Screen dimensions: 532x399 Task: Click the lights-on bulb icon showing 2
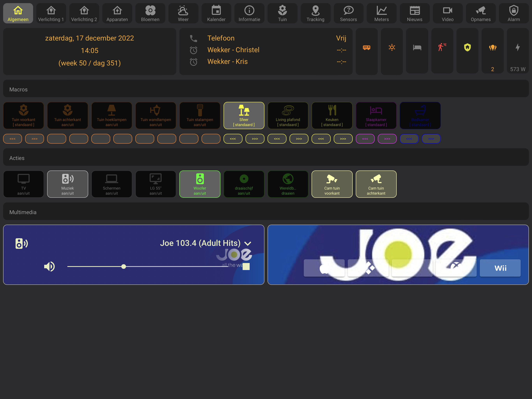tap(492, 47)
